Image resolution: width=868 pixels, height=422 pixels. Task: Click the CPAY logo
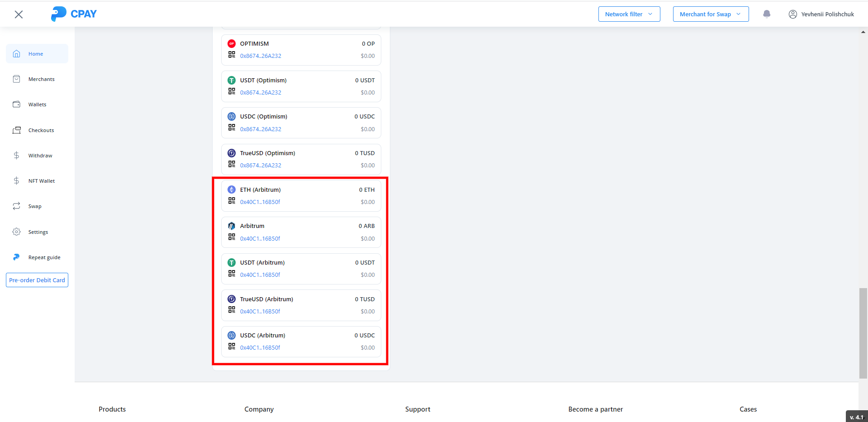click(x=74, y=14)
